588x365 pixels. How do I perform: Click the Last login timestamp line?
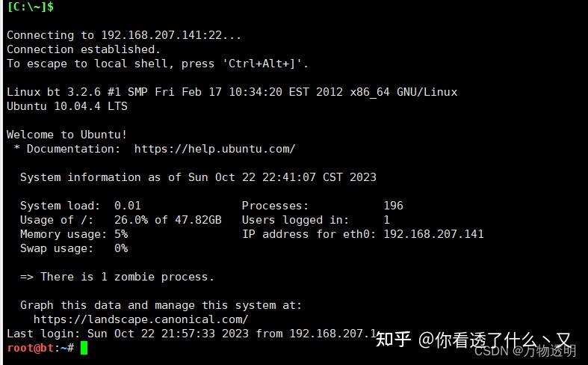click(x=191, y=334)
